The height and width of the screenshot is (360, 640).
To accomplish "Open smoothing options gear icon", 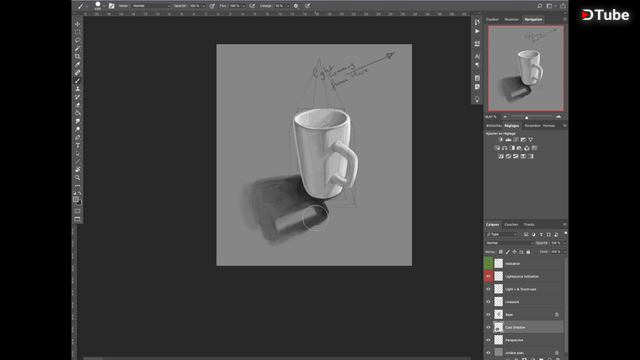I will coord(296,6).
